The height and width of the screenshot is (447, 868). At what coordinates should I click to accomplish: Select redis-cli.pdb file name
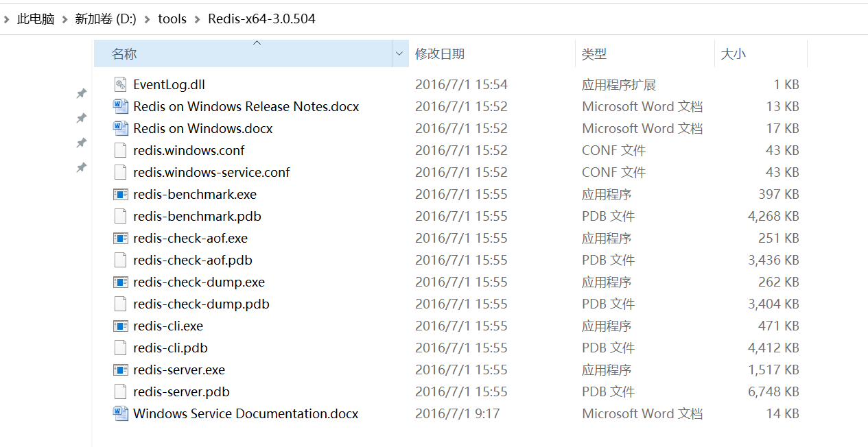pyautogui.click(x=170, y=348)
